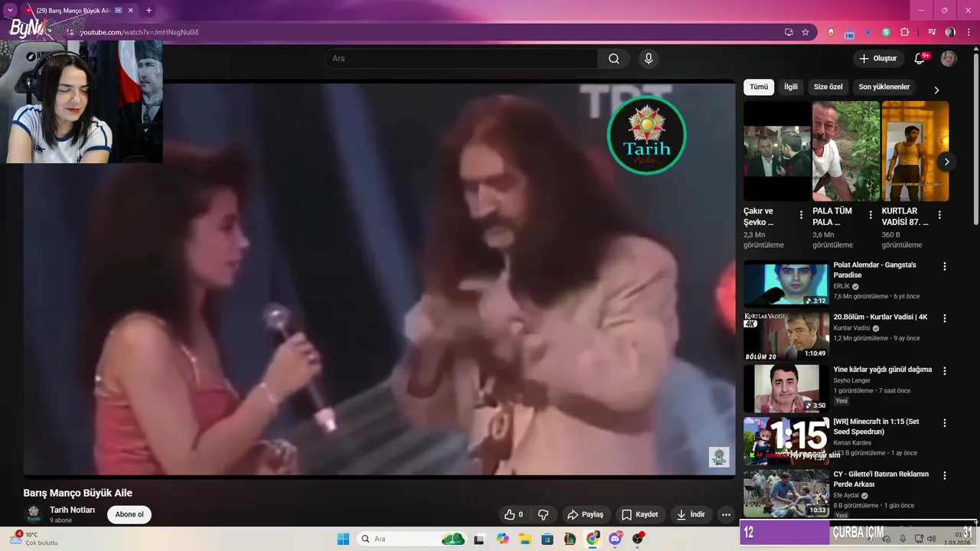The height and width of the screenshot is (551, 980).
Task: Dislike the video with thumbs down
Action: (x=543, y=514)
